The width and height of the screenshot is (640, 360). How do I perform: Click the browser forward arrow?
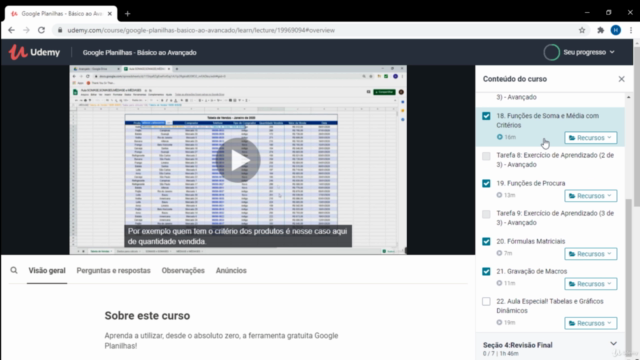coord(26,30)
